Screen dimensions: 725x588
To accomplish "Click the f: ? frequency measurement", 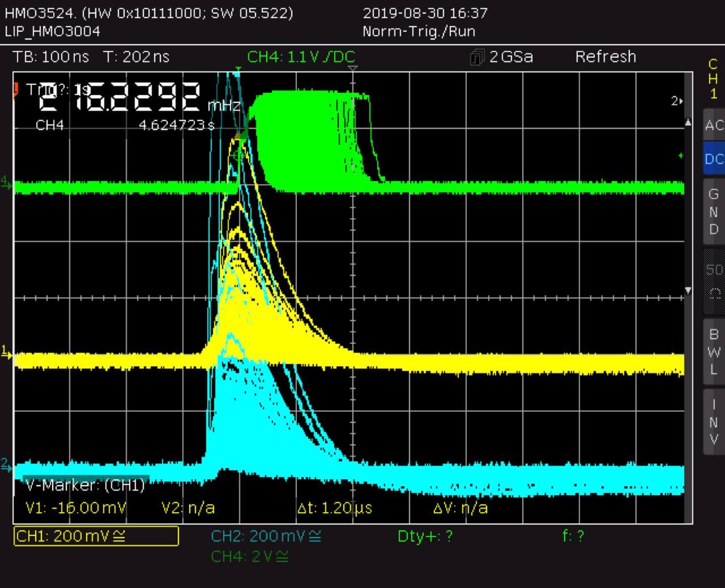I will [573, 536].
